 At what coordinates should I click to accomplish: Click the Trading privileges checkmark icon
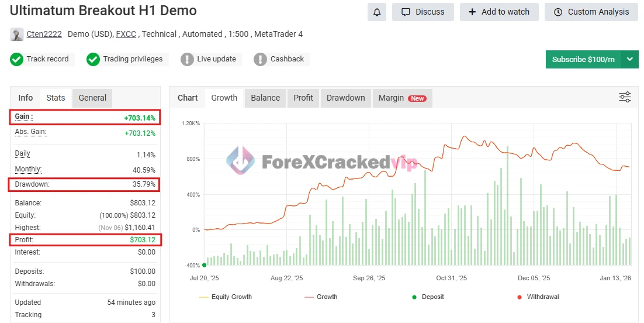pos(93,59)
